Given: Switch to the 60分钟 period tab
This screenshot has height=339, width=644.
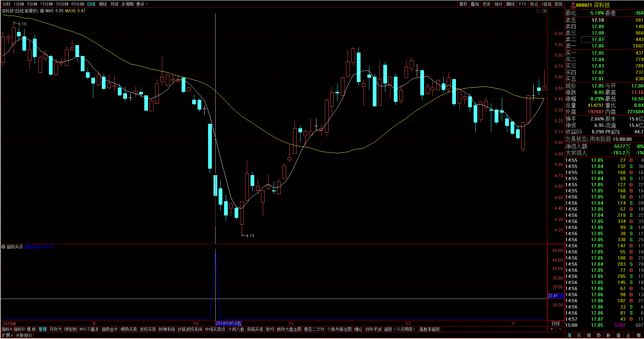Looking at the screenshot, I should click(77, 4).
